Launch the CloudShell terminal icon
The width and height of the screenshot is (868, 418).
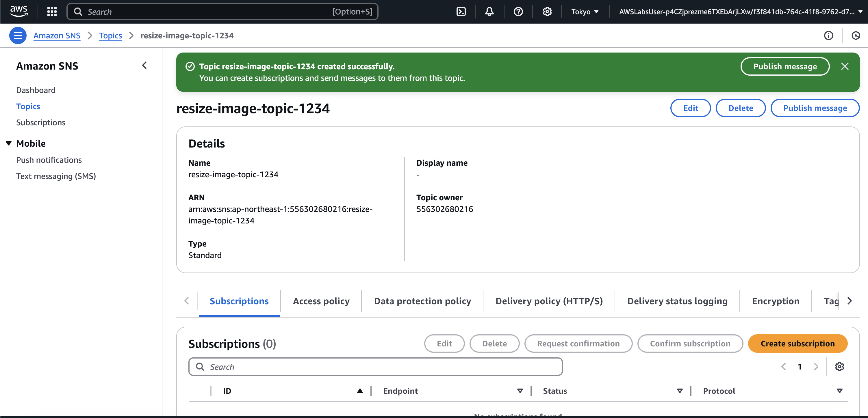(x=461, y=12)
